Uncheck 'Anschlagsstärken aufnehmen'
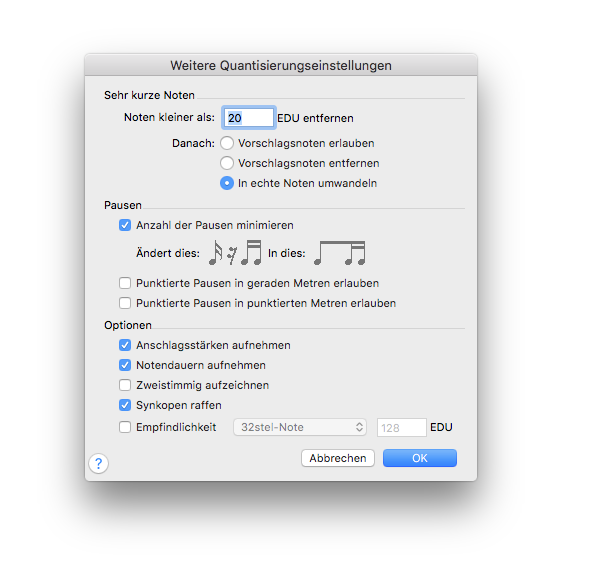Image resolution: width=606 pixels, height=577 pixels. pyautogui.click(x=125, y=345)
